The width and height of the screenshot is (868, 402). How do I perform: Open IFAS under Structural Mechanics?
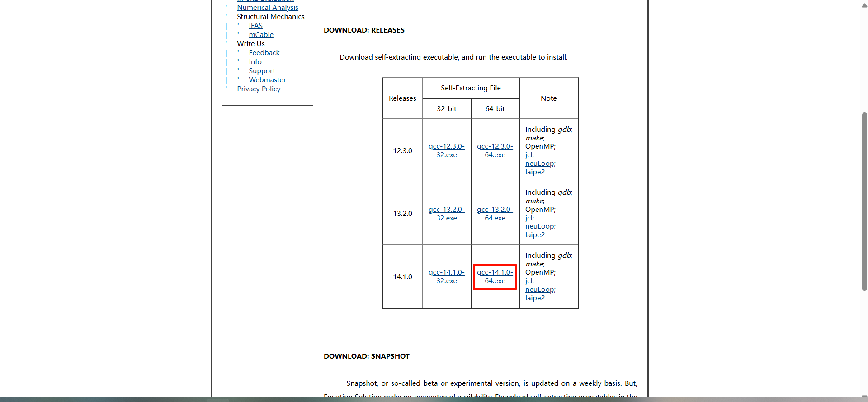click(255, 26)
